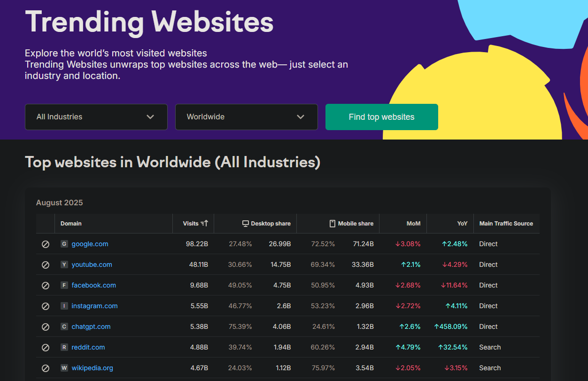This screenshot has width=588, height=381.
Task: Click the block icon next to facebook.com
Action: pos(46,286)
